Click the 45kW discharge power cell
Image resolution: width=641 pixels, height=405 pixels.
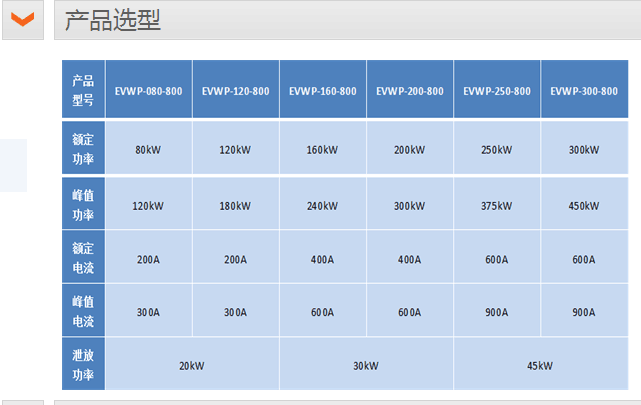coord(540,365)
